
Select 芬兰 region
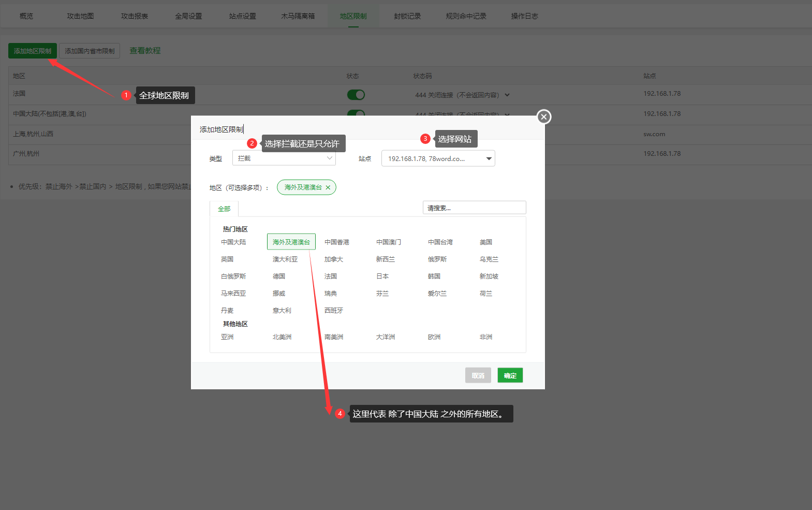[382, 294]
